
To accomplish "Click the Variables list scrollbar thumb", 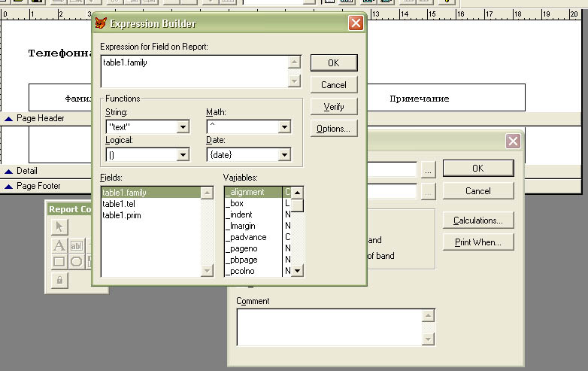I will coord(297,205).
